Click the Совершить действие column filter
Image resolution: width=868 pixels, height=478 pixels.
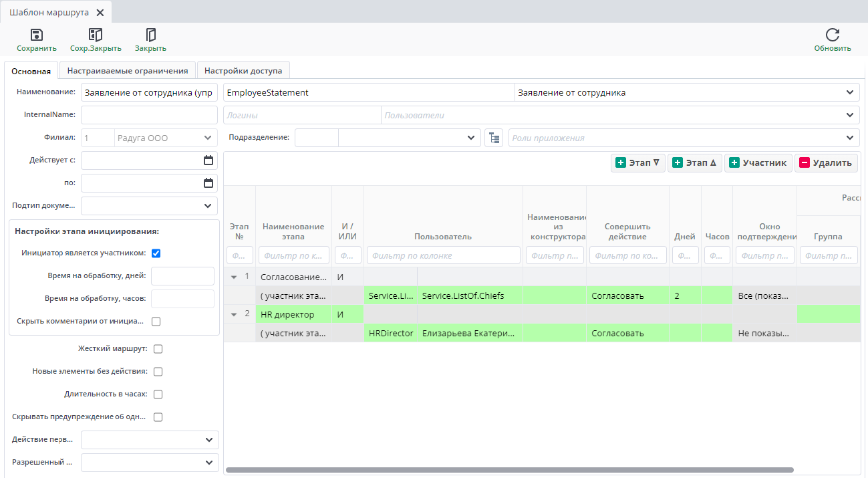[x=627, y=255]
